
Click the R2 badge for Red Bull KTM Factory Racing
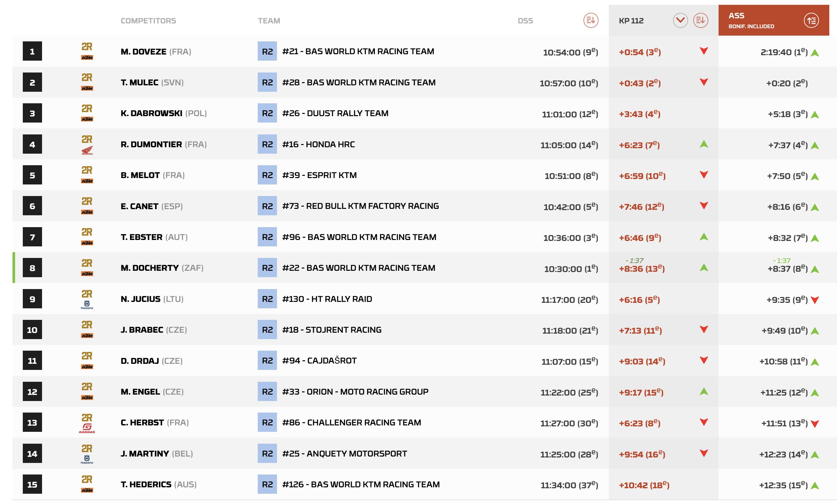tap(267, 206)
